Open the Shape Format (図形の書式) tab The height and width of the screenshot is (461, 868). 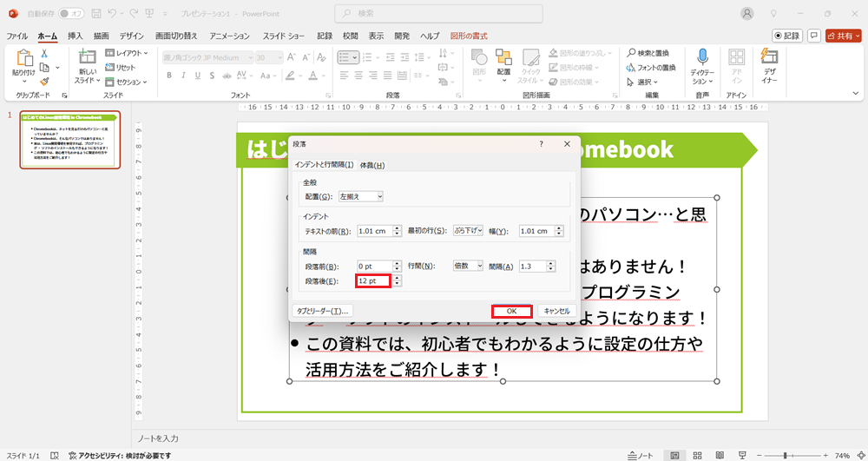pos(469,36)
